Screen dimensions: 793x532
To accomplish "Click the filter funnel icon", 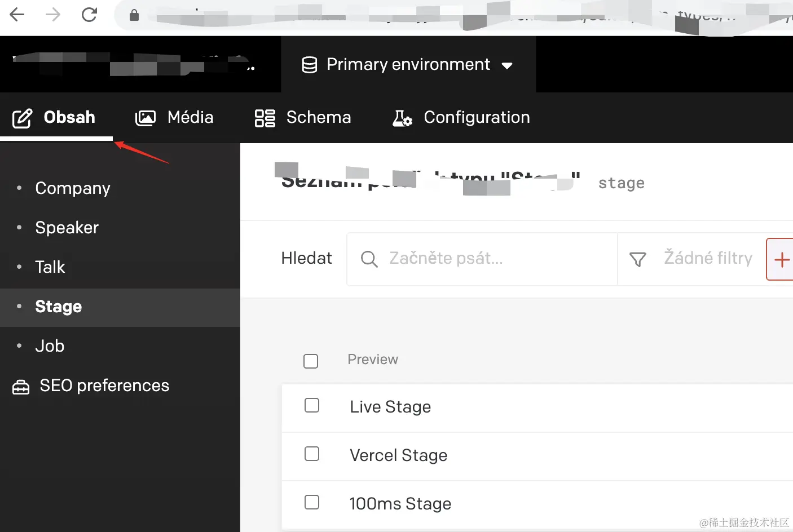I will 638,259.
